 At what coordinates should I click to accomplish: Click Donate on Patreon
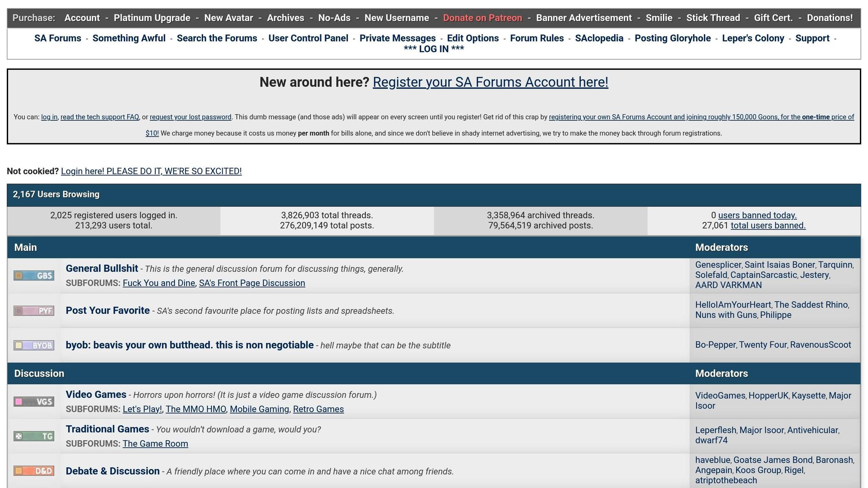[483, 18]
